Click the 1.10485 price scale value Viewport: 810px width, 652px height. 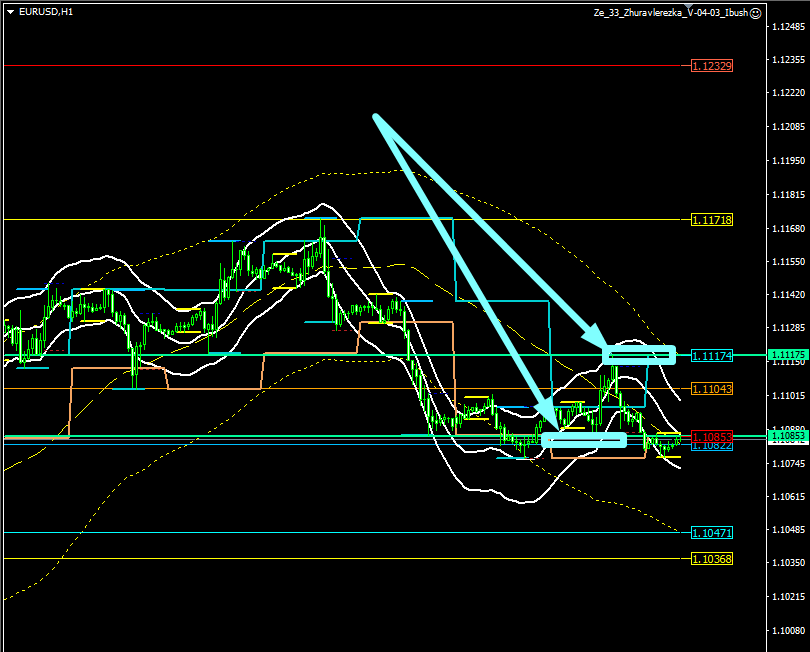pos(788,530)
